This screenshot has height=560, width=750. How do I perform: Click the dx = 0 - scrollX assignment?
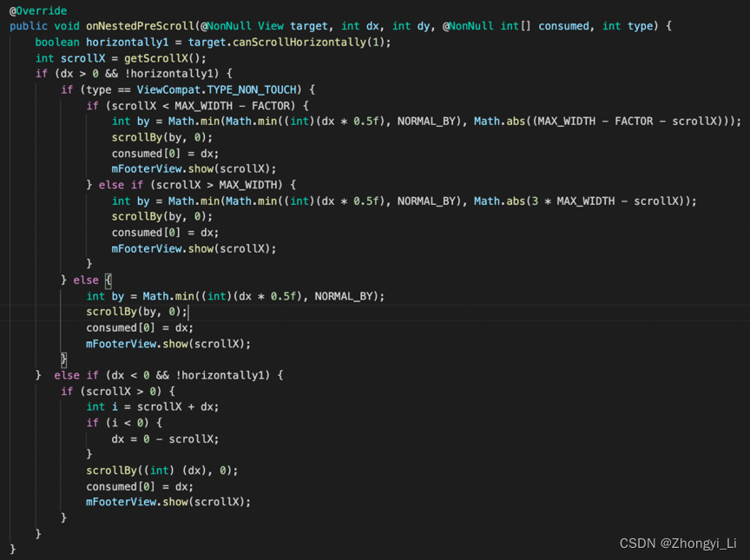[165, 439]
